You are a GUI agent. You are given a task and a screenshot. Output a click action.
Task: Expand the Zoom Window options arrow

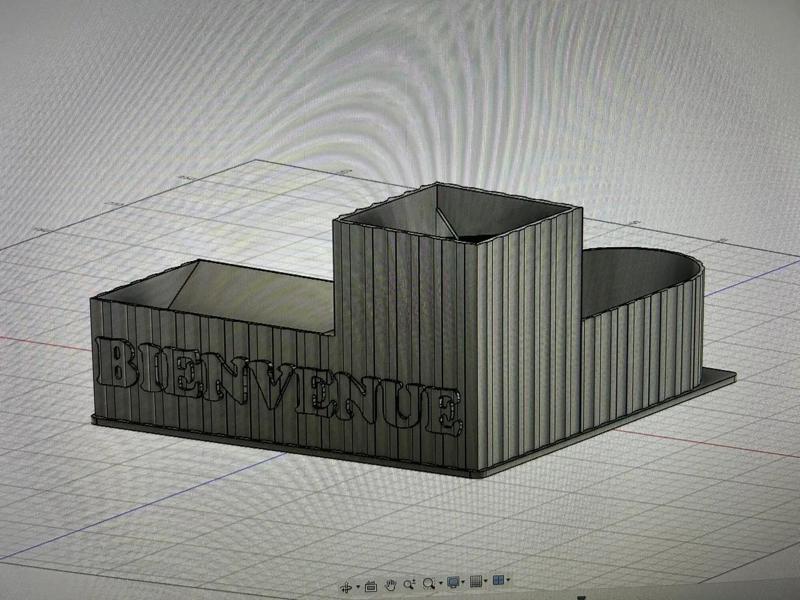point(441,583)
